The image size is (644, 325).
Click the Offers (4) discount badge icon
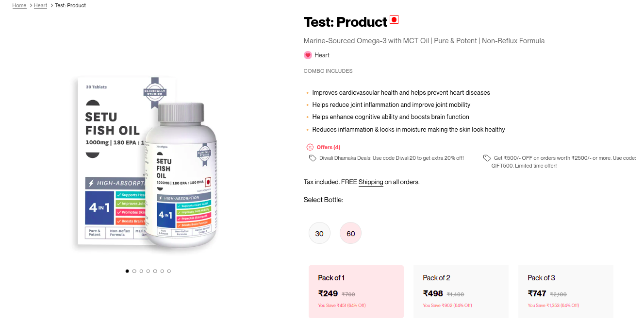pyautogui.click(x=310, y=147)
